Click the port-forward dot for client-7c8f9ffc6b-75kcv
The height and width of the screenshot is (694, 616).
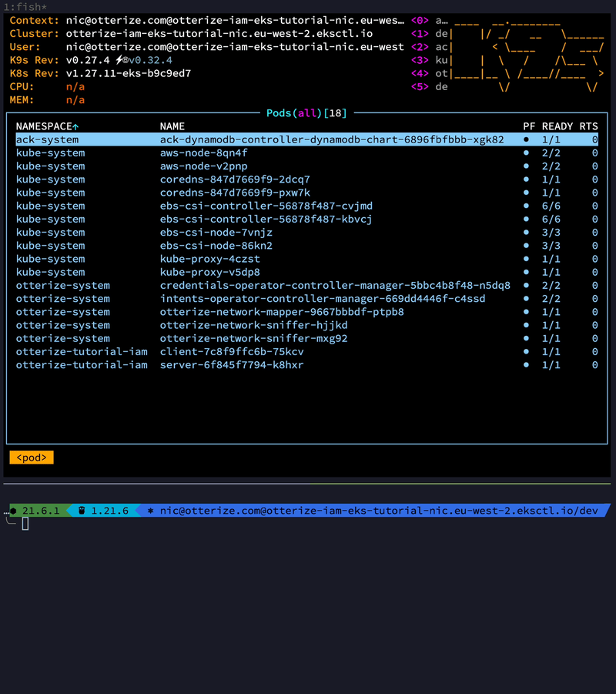[526, 352]
